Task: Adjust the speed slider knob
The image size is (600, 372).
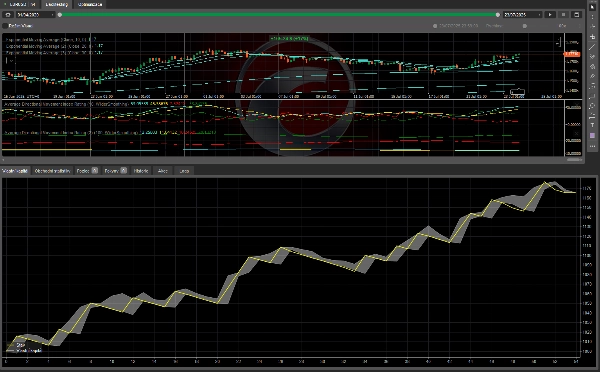Action: pyautogui.click(x=525, y=26)
